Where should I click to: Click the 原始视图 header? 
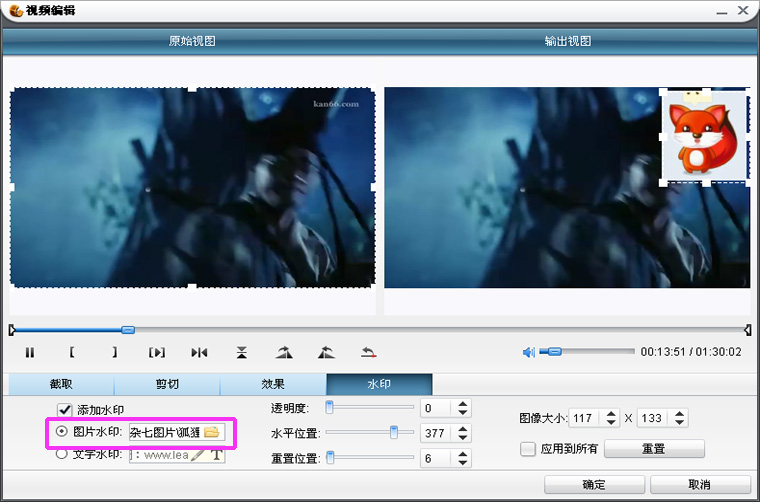[192, 41]
